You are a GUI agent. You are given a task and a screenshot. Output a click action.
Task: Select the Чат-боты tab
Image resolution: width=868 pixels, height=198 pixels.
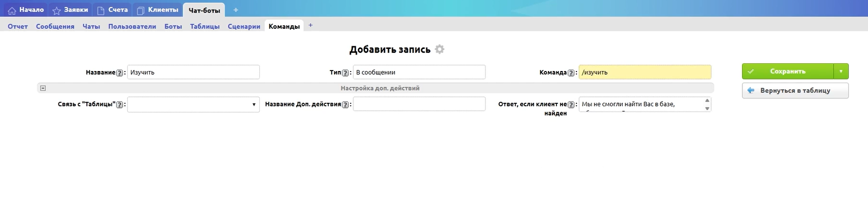click(204, 10)
